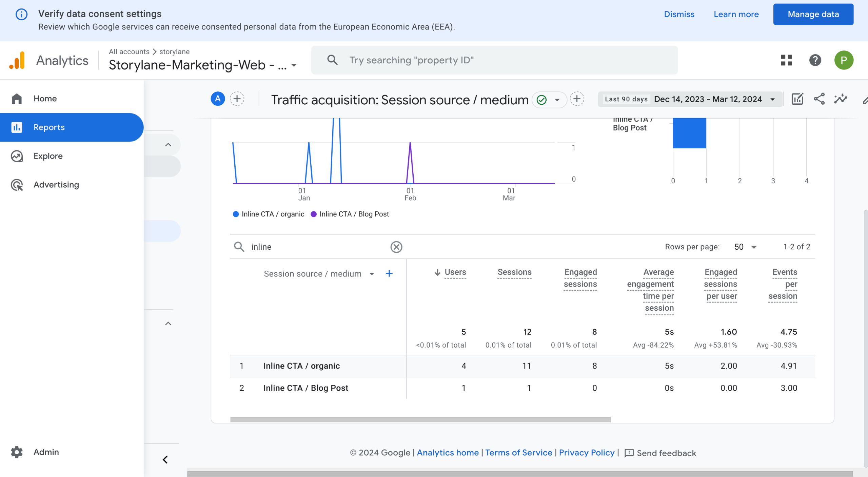
Task: Toggle Inline CTA / Blog Post legend series
Action: (350, 214)
